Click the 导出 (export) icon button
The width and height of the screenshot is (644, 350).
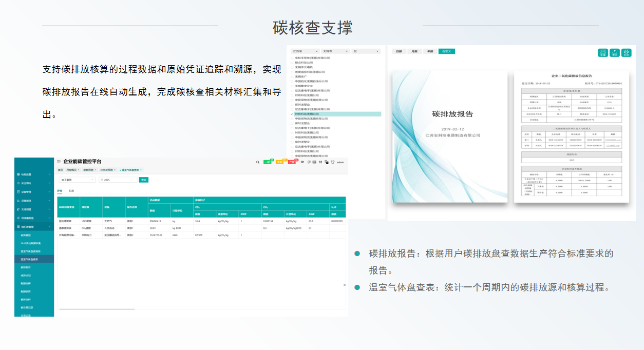tap(615, 52)
